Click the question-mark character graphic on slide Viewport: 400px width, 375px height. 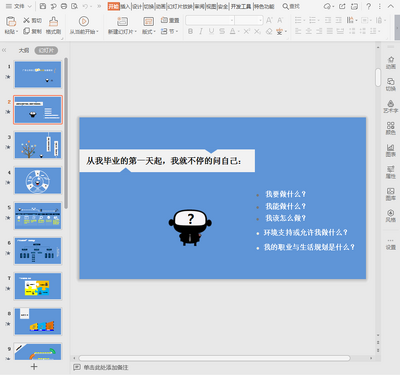pyautogui.click(x=190, y=227)
